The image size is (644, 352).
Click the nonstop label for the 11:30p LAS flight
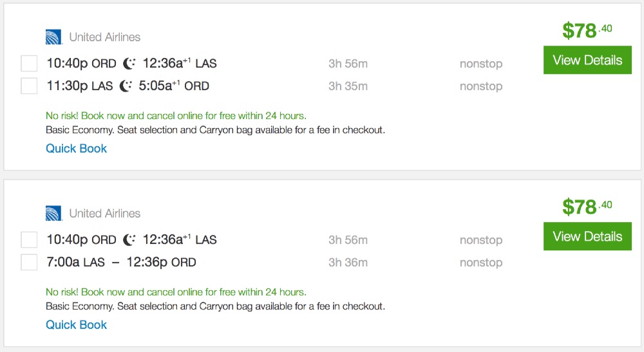(x=480, y=86)
